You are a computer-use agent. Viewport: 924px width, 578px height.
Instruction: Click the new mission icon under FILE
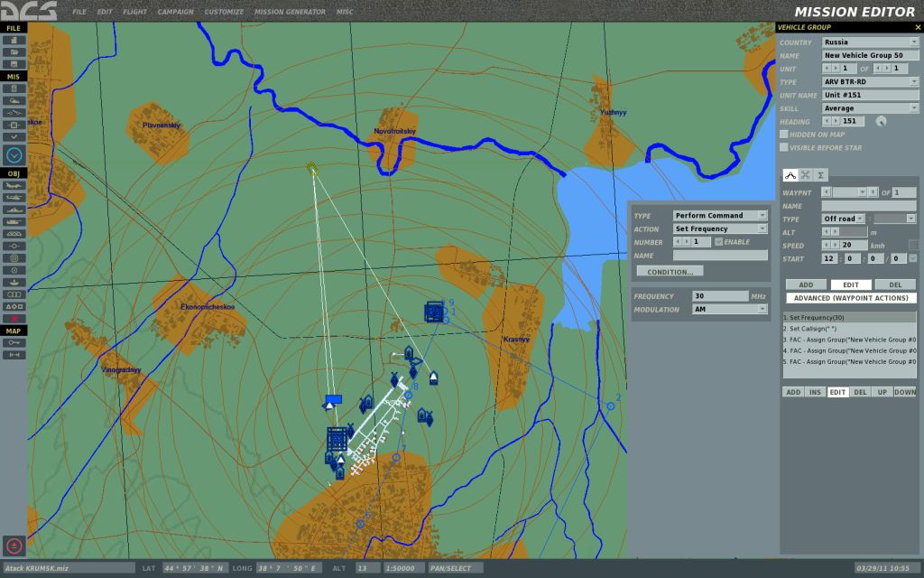(x=14, y=40)
